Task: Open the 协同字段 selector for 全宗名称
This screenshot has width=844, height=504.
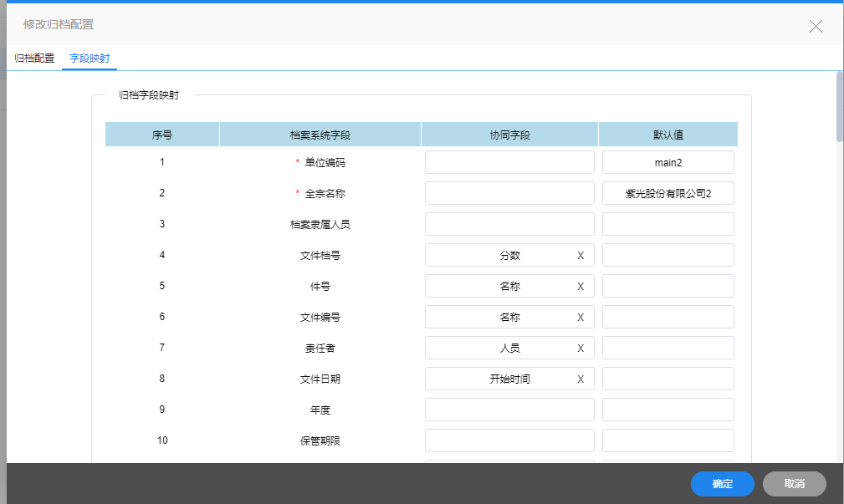Action: [x=509, y=193]
